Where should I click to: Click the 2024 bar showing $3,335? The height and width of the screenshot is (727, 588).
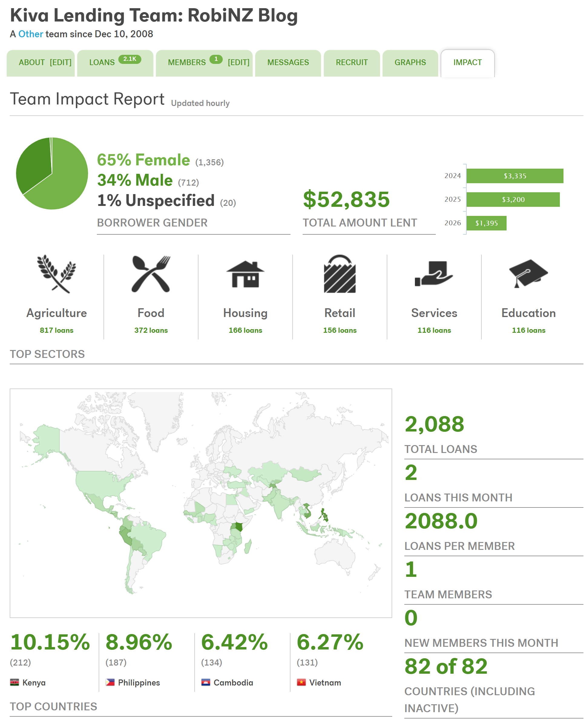515,176
